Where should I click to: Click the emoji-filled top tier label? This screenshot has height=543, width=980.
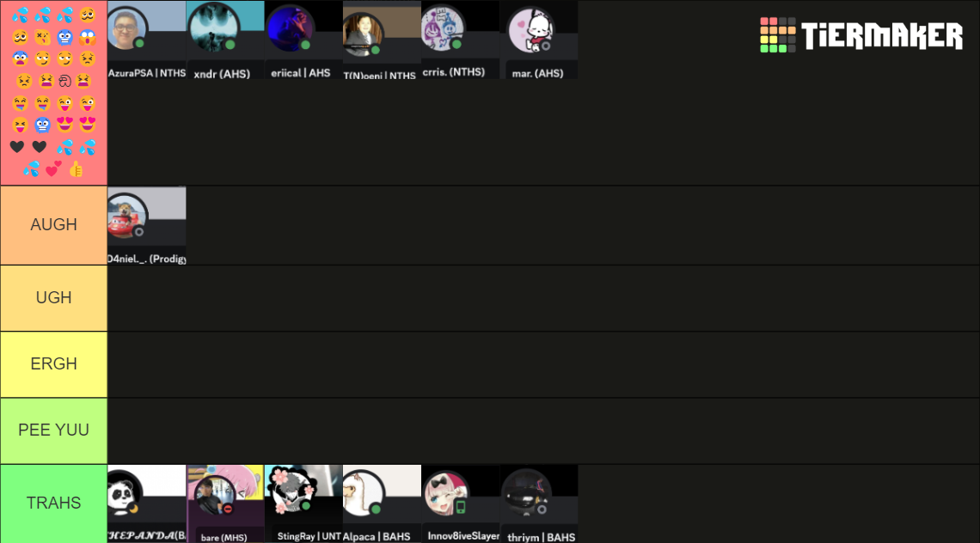[x=54, y=93]
